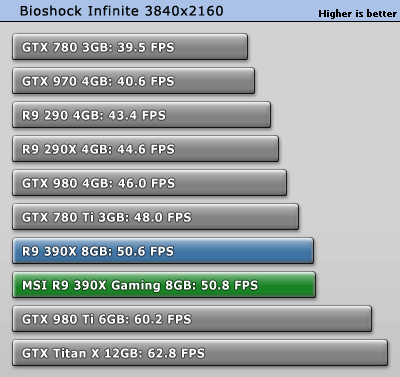Click the R9 290X 4GB: 44.6 FPS bar
The image size is (400, 377).
click(146, 149)
